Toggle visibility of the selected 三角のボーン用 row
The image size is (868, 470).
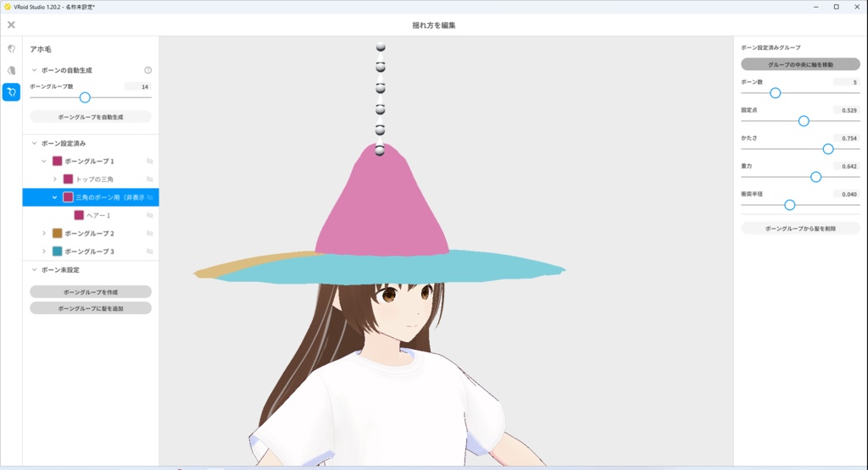point(150,197)
